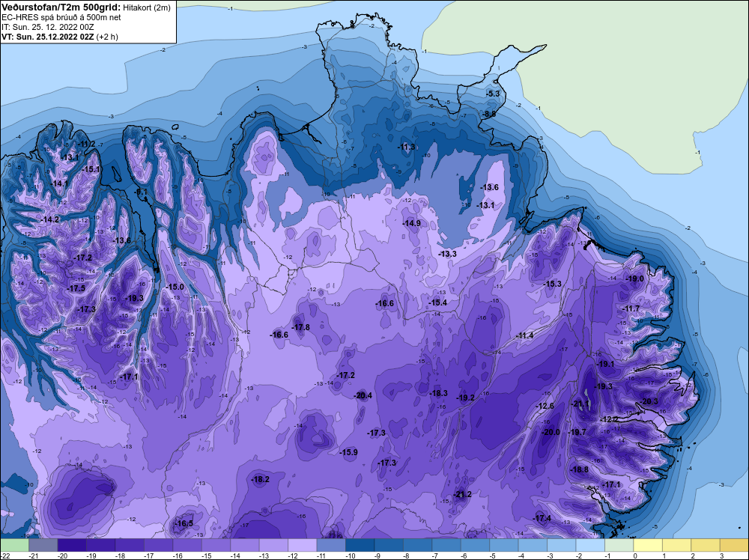Screen dimensions: 749x560
Task: Click the -19.1 temperature value
Action: coord(606,364)
